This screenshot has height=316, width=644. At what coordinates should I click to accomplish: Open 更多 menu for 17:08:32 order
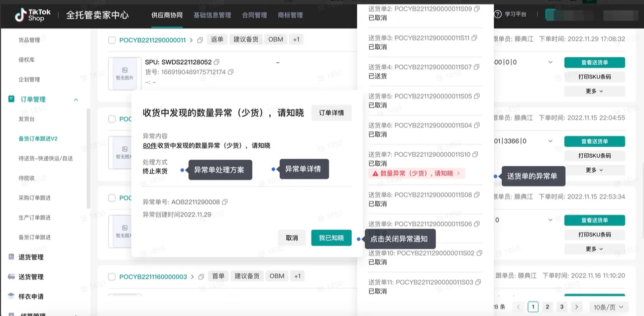594,91
